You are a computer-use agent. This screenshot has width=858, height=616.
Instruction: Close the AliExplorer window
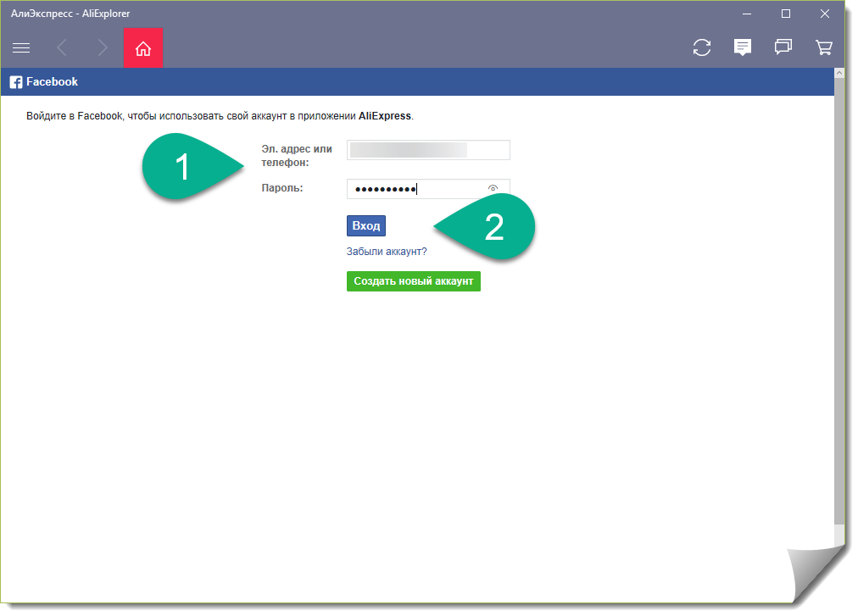(x=825, y=14)
